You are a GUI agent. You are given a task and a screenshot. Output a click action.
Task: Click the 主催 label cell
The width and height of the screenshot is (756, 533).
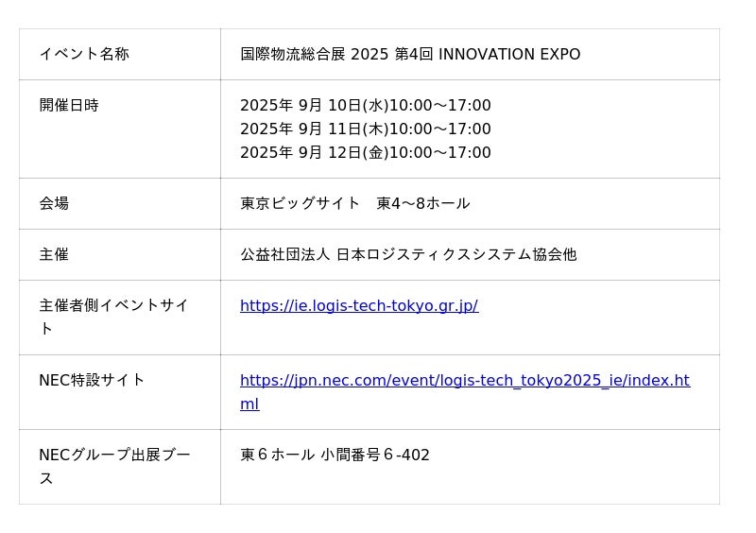54,255
